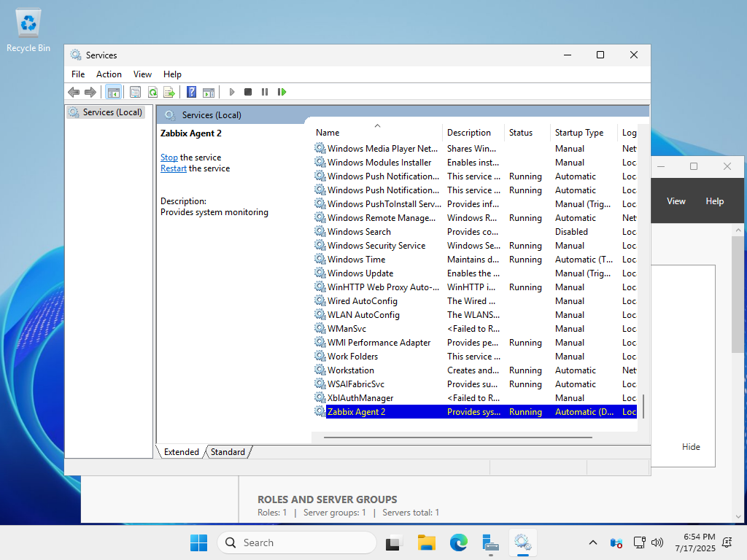747x560 pixels.
Task: Click the horizontal scrollbar of the services list
Action: coord(457,437)
